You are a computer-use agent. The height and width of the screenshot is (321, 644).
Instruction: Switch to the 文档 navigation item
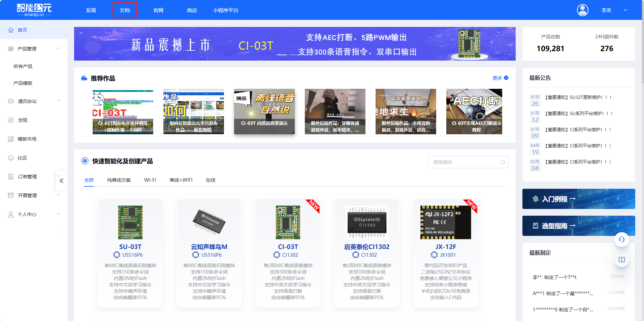point(125,10)
